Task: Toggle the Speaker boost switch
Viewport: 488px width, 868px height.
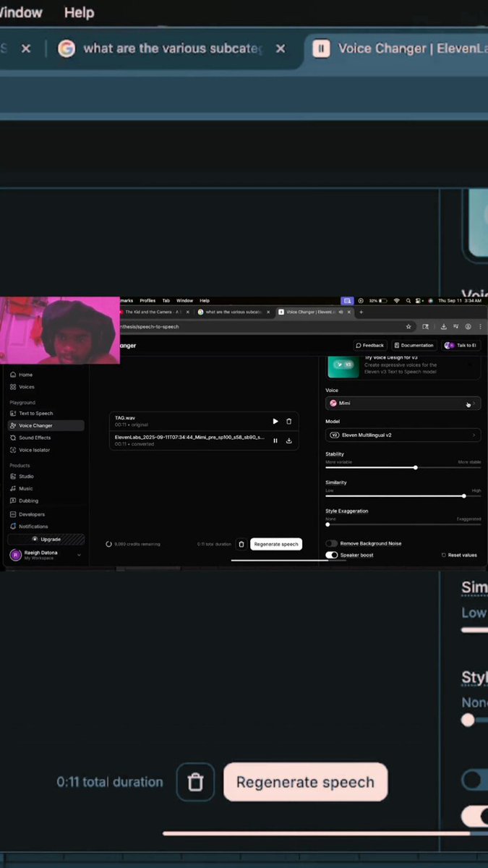Action: (x=332, y=555)
